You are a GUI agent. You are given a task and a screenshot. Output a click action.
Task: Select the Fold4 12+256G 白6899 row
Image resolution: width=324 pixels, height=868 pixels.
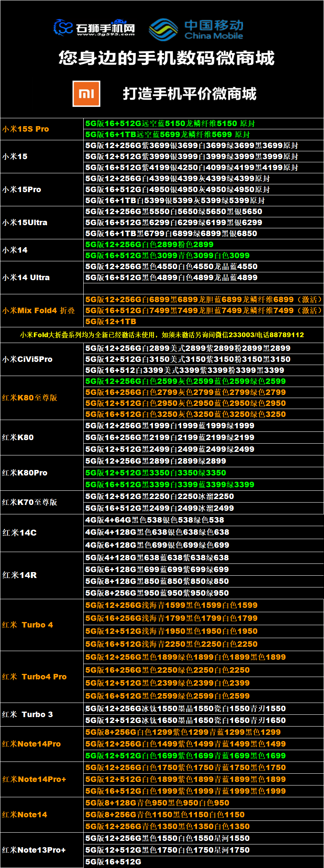point(204,299)
